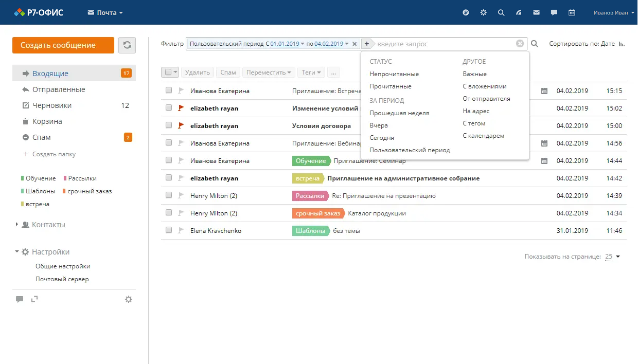Toggle the select-all messages checkbox
Screen dimensions: 638x364
(x=168, y=72)
